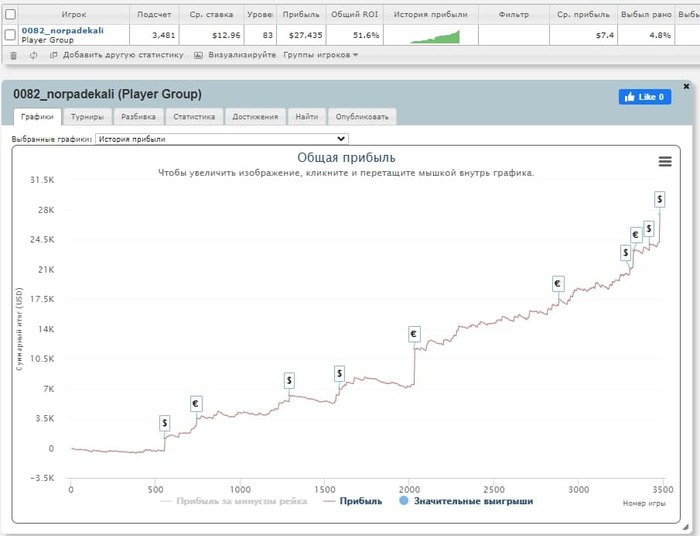
Task: Click the 'Визуализируйте' link
Action: tap(242, 55)
